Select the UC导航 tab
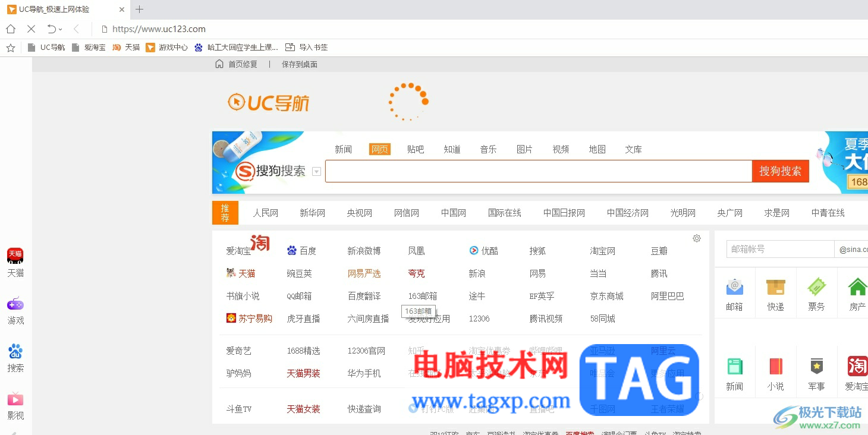This screenshot has width=868, height=435. pyautogui.click(x=65, y=10)
